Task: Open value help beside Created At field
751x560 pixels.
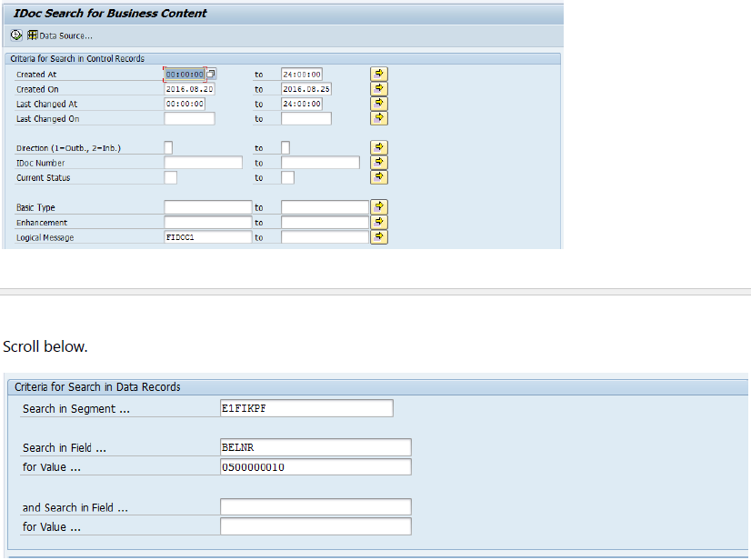Action: click(212, 74)
